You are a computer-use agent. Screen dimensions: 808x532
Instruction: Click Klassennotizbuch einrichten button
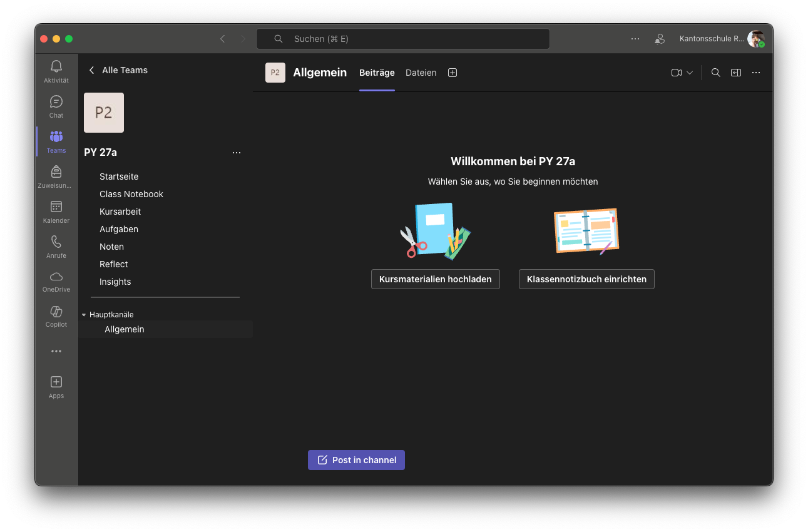(x=586, y=279)
